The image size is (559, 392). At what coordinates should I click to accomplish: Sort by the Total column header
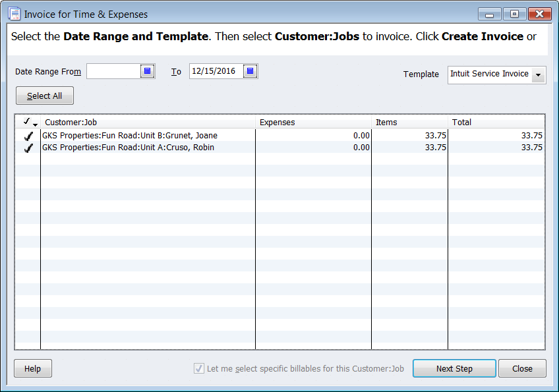coord(496,123)
